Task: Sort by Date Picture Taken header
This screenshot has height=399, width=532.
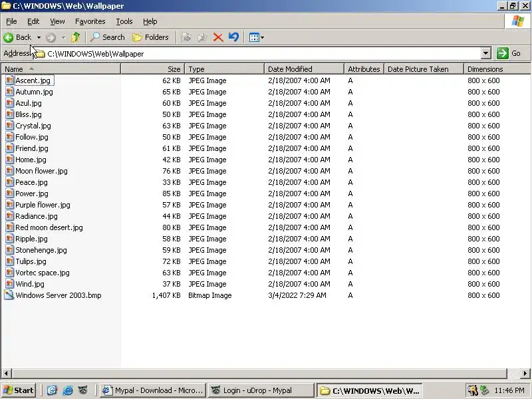Action: 424,69
